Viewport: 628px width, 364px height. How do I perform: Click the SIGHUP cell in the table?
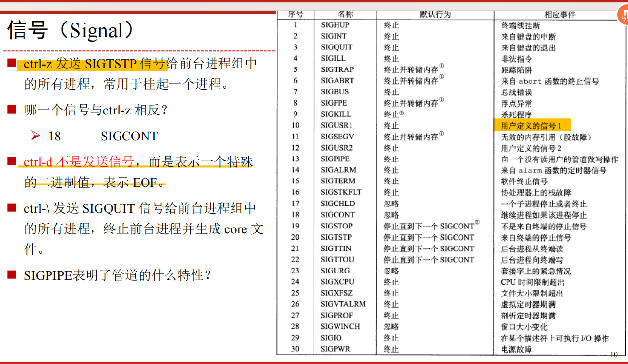pyautogui.click(x=335, y=25)
